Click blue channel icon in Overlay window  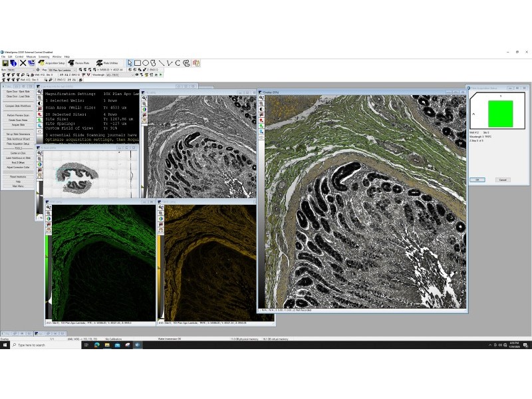click(x=261, y=131)
